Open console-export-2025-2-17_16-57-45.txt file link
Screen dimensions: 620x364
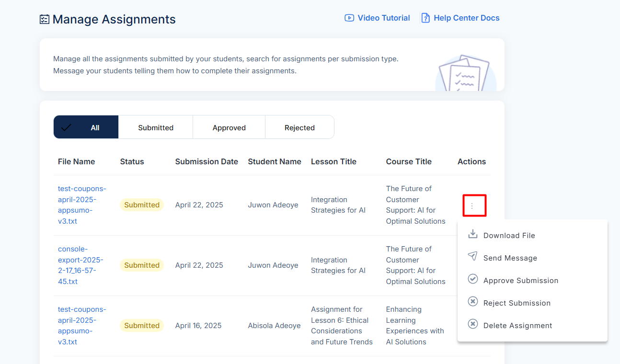click(x=80, y=265)
